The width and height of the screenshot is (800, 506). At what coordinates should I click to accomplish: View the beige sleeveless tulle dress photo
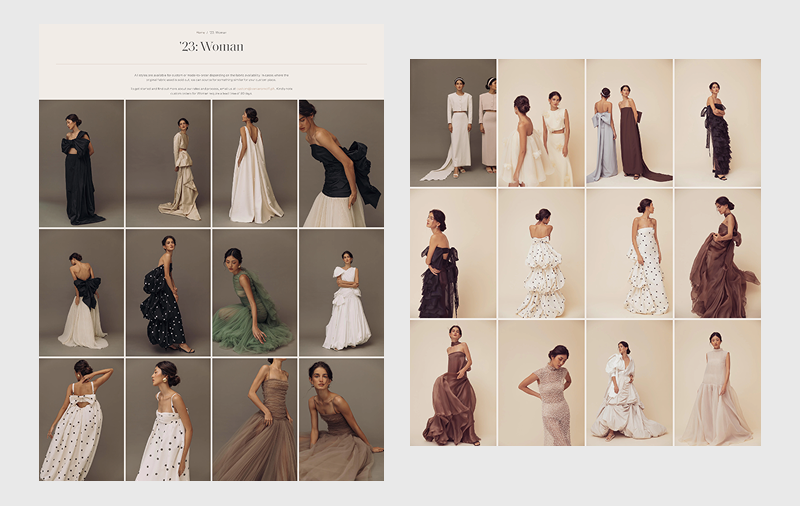coord(717,383)
